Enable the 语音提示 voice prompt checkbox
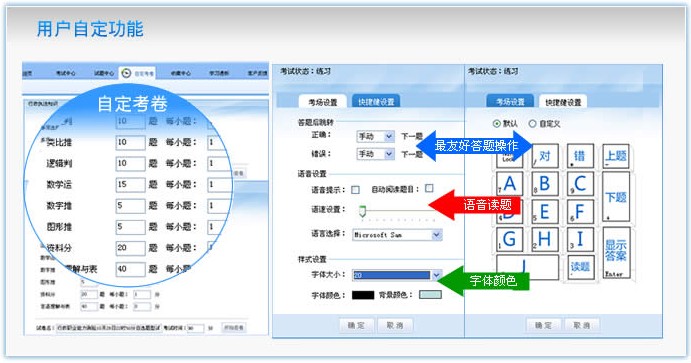691x363 pixels. tap(355, 190)
